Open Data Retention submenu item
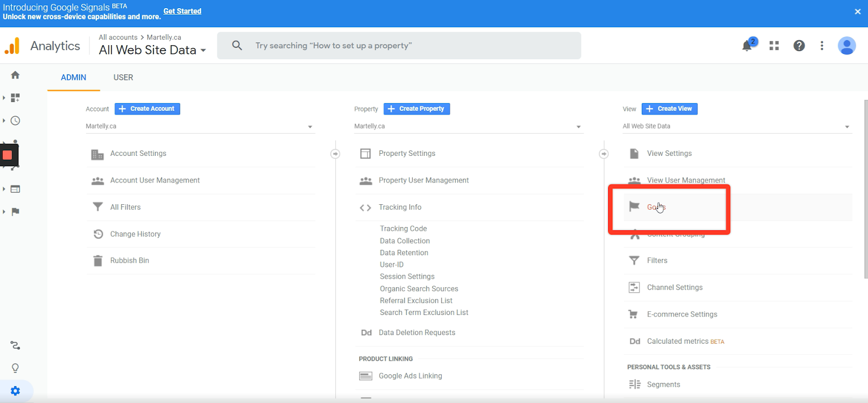The image size is (868, 403). (x=404, y=253)
